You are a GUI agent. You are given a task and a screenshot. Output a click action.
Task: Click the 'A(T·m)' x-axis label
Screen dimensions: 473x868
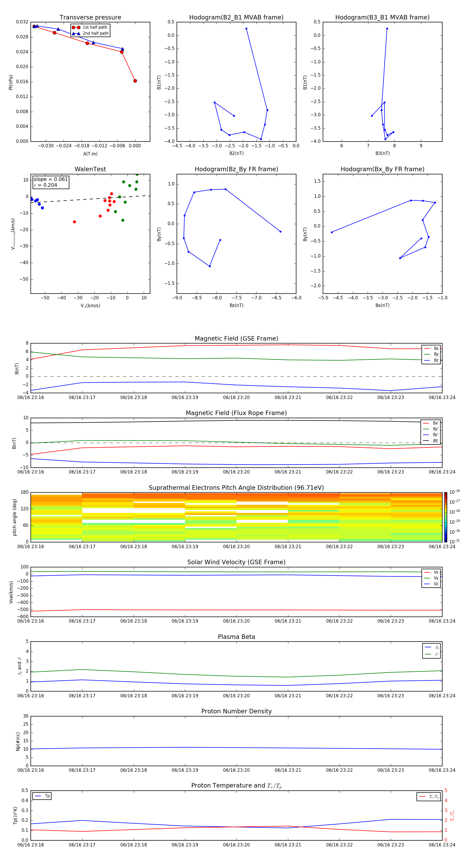90,154
